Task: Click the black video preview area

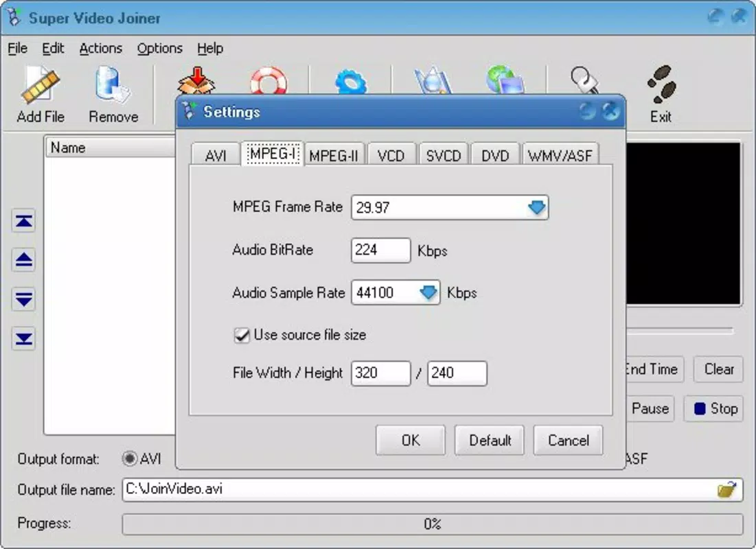Action: [683, 223]
